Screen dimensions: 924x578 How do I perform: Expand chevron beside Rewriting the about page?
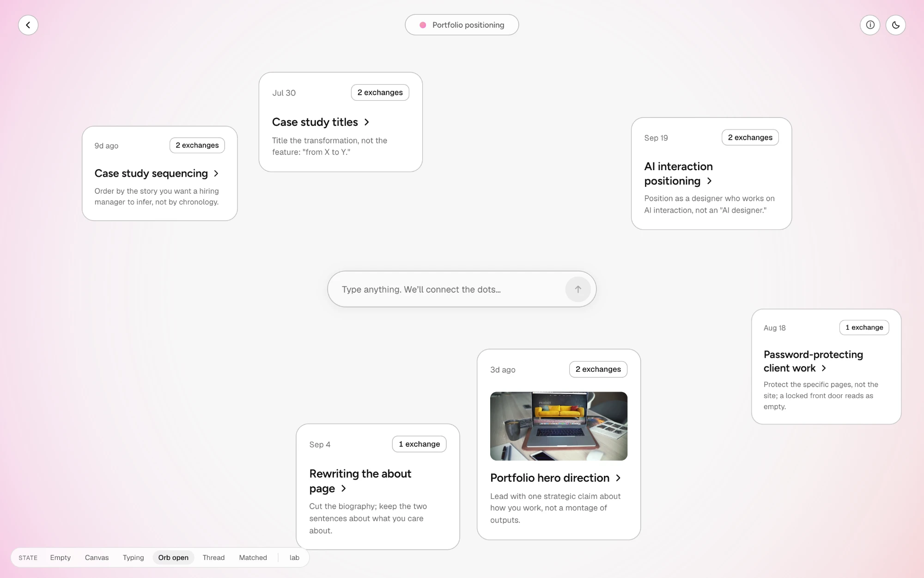tap(343, 488)
